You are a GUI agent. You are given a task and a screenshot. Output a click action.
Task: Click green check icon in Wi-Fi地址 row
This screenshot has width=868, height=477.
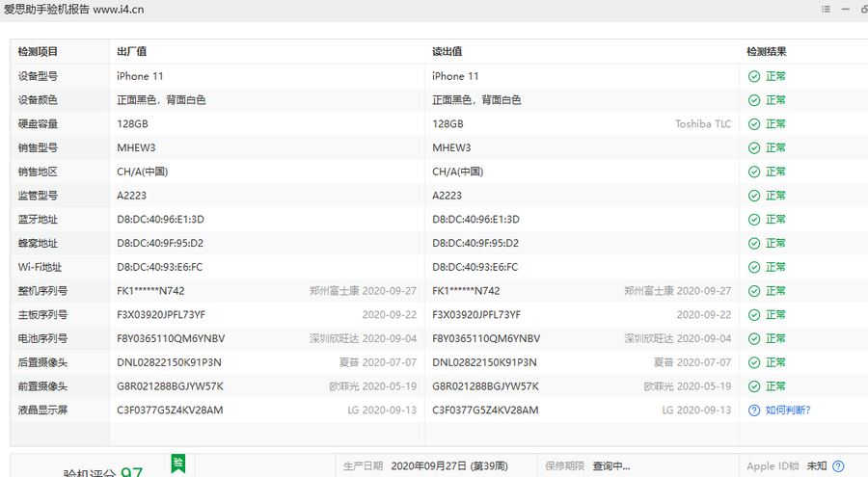point(754,267)
